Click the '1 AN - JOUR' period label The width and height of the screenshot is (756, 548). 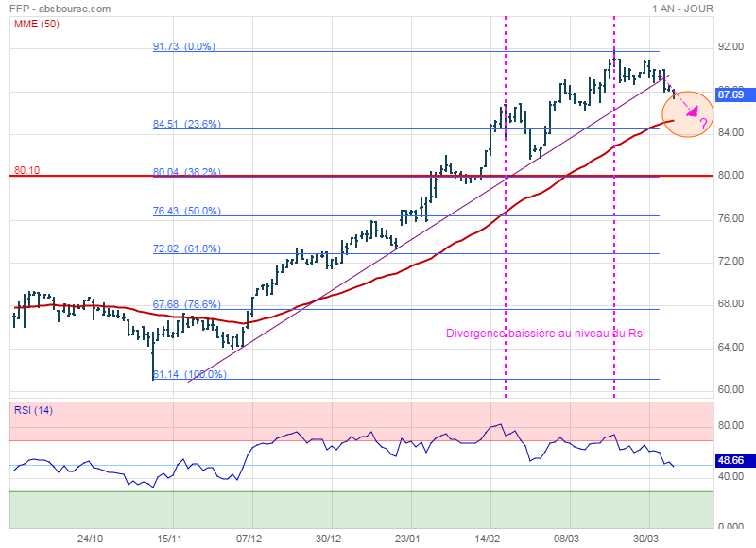point(682,9)
